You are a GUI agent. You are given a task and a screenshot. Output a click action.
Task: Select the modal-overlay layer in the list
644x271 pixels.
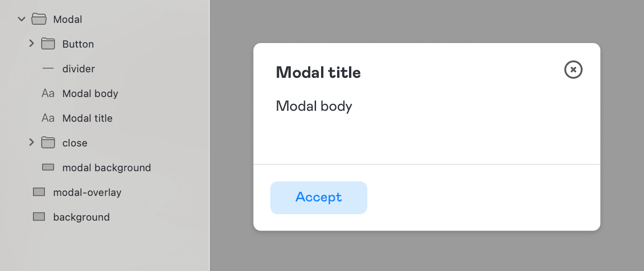tap(87, 192)
